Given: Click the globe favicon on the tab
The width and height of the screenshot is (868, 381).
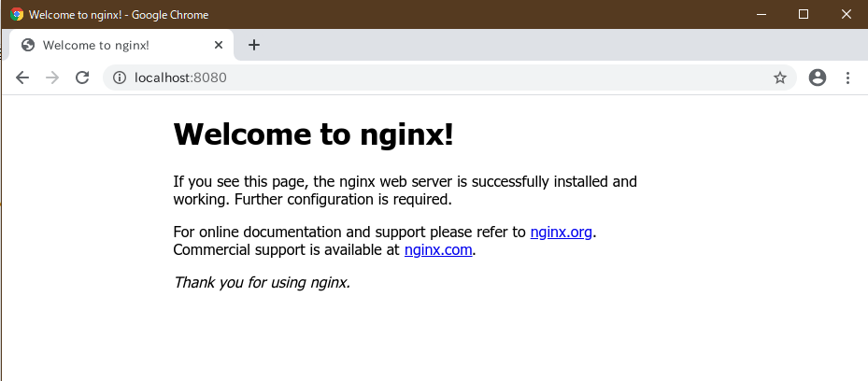Looking at the screenshot, I should coord(28,45).
